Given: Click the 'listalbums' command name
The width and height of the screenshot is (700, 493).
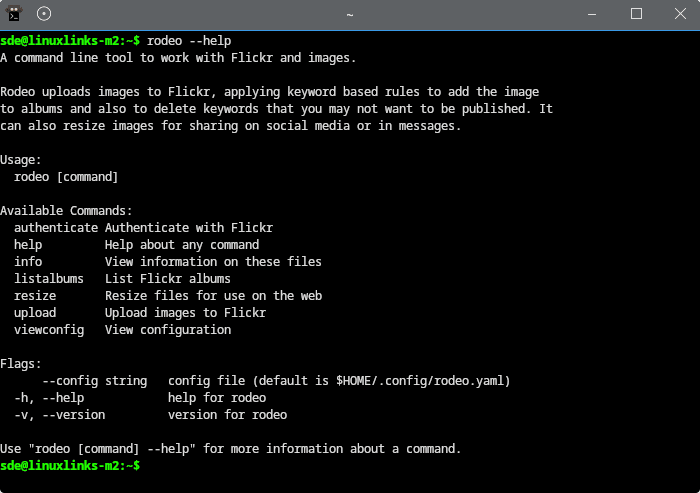Looking at the screenshot, I should 49,279.
